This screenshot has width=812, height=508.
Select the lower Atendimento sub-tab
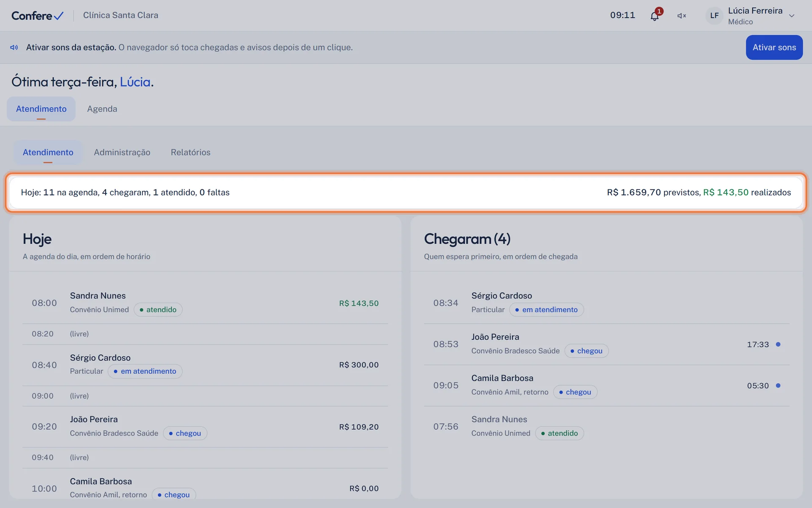[48, 152]
